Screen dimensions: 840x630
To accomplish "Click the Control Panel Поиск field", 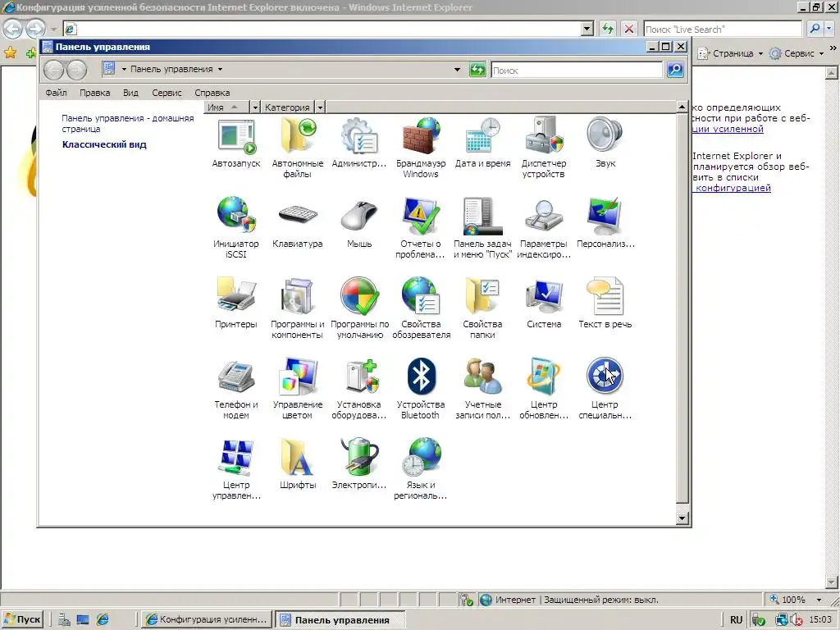I will pyautogui.click(x=577, y=71).
